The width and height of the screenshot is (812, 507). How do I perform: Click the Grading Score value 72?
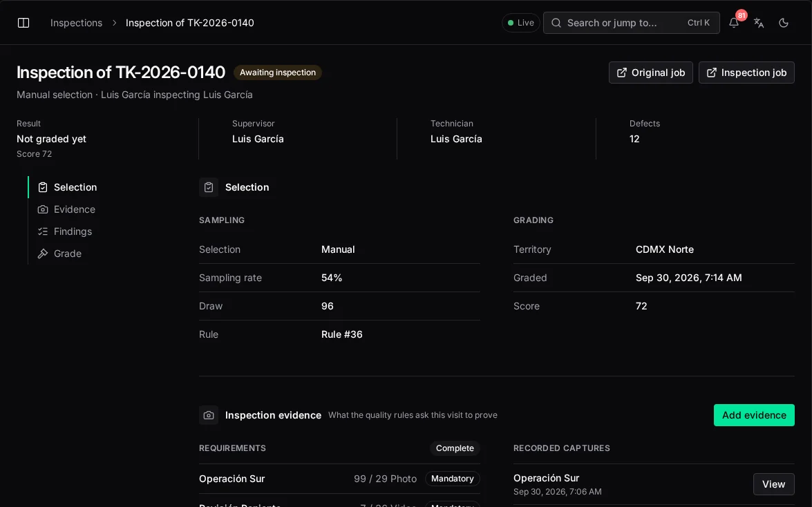641,306
